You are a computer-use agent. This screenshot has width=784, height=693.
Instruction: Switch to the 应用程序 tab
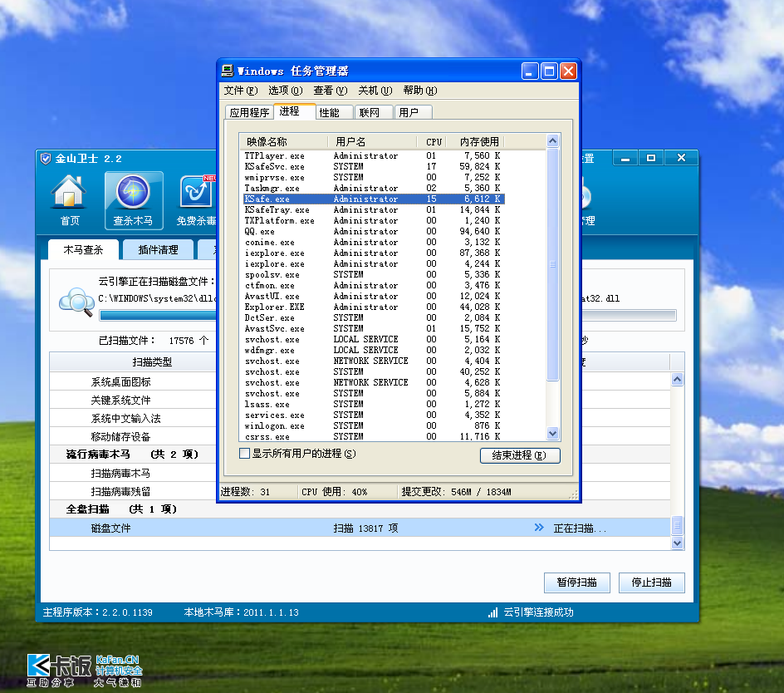coord(249,112)
